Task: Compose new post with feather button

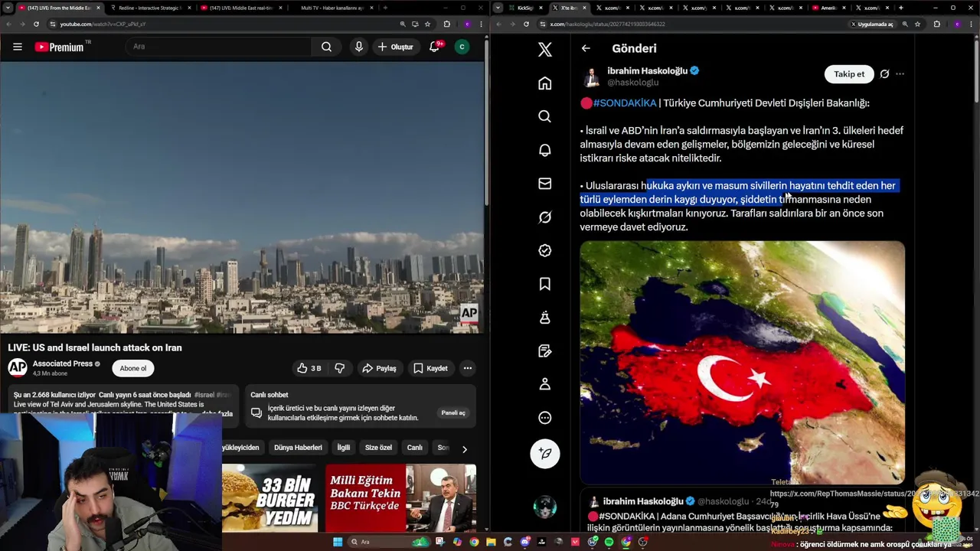Action: (x=544, y=453)
